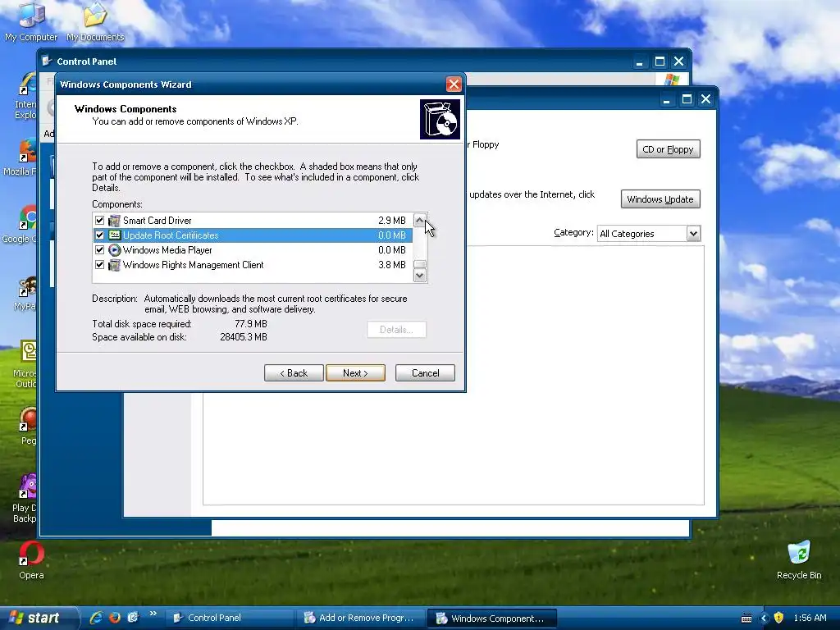Click the CD or Floppy button

coord(668,149)
